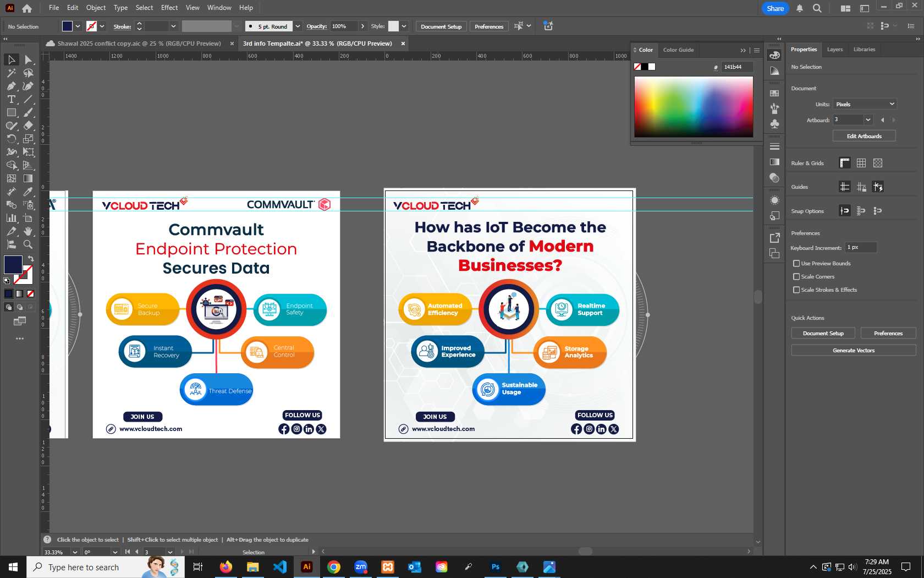The image size is (924, 578).
Task: Select the Eraser tool
Action: click(x=28, y=126)
